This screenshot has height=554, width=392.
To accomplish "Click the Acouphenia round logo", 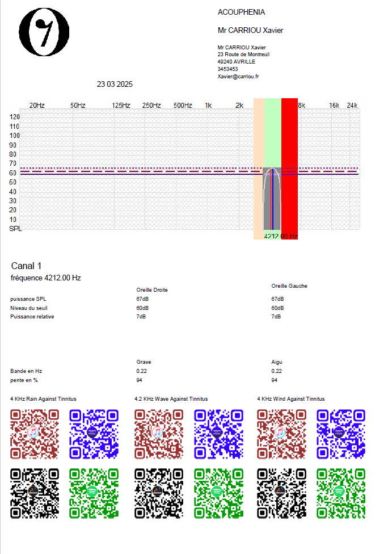I will (44, 32).
